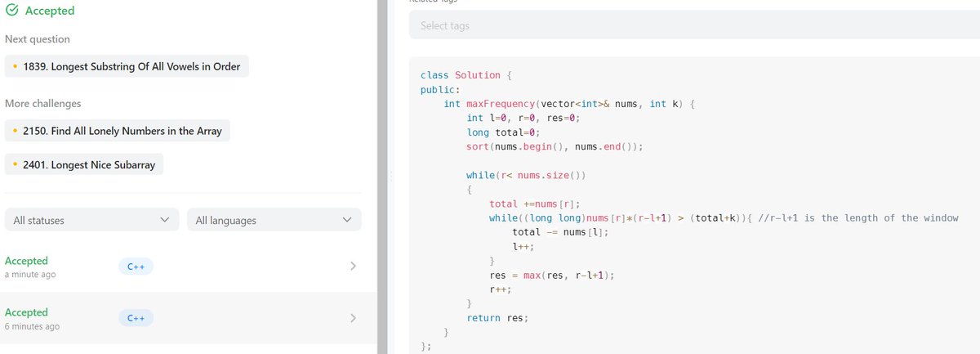Open challenge 2150 Find All Lonely Numbers
This screenshot has height=354, width=980.
pyautogui.click(x=118, y=131)
